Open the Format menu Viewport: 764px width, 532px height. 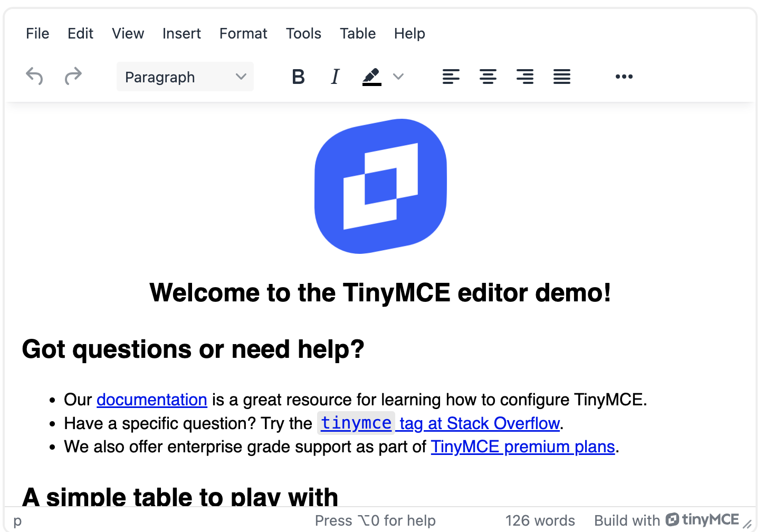click(x=243, y=33)
